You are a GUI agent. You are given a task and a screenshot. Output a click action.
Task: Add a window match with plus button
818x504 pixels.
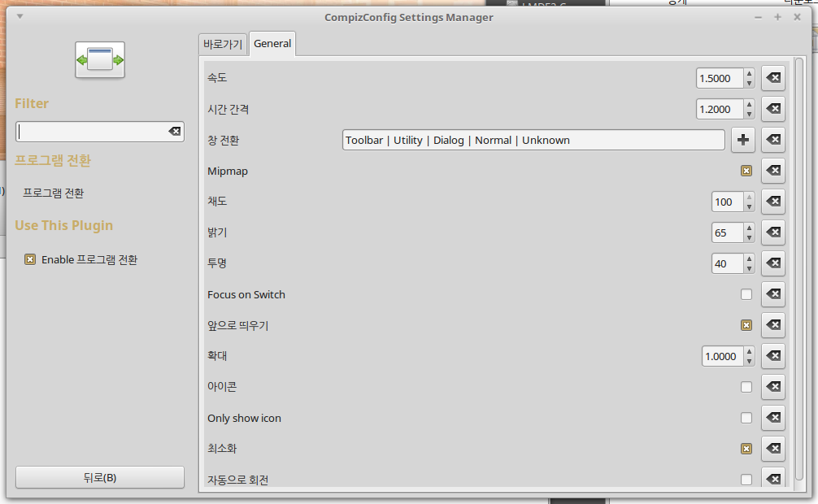(x=743, y=140)
